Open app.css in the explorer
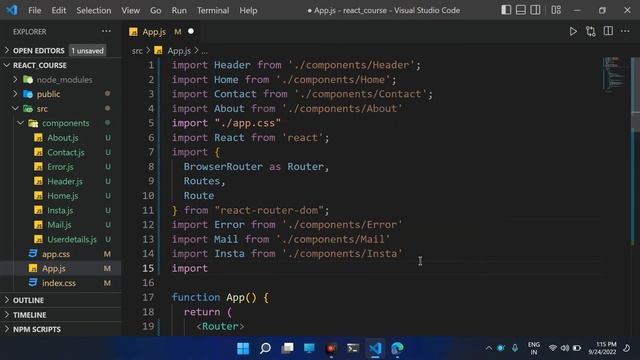 pos(61,254)
